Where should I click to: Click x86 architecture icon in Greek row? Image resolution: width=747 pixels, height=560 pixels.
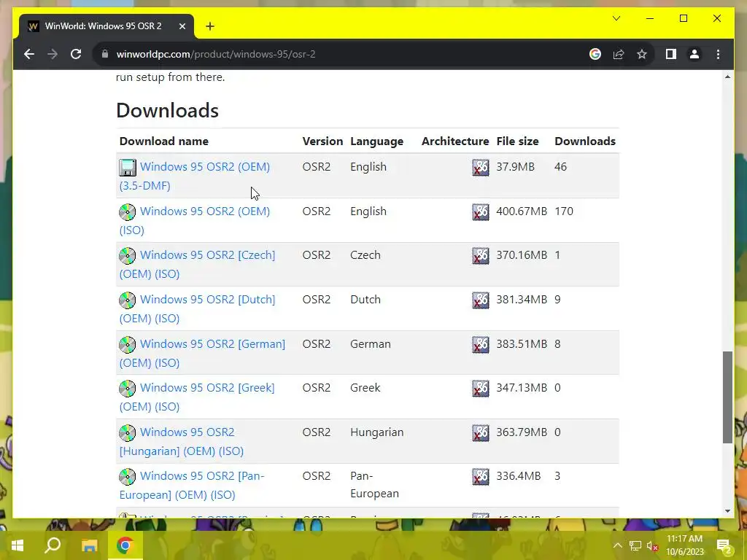(x=480, y=389)
